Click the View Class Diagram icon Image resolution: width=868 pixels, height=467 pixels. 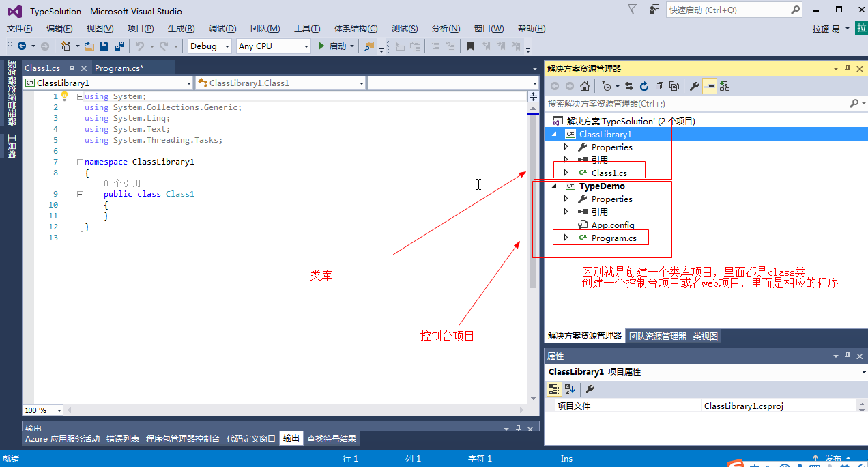[x=725, y=86]
